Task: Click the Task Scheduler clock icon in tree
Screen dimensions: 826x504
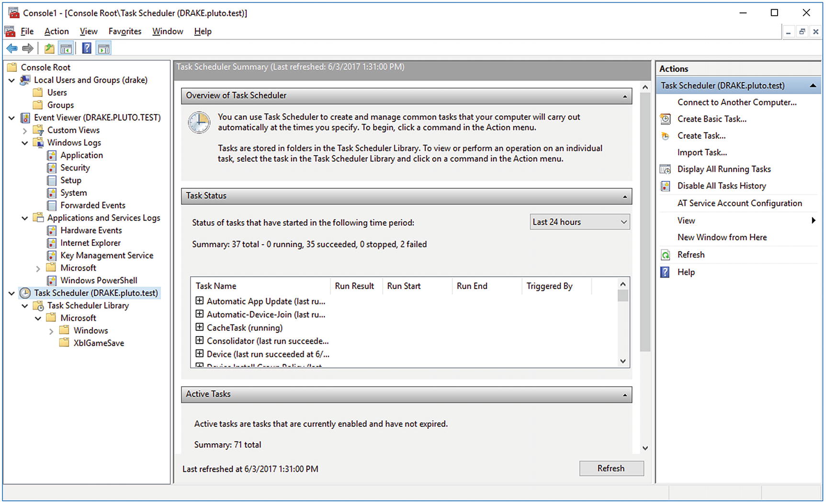Action: (25, 292)
